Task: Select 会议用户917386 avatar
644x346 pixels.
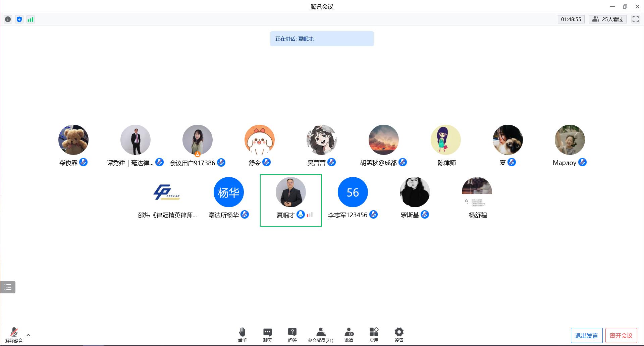Action: [198, 140]
